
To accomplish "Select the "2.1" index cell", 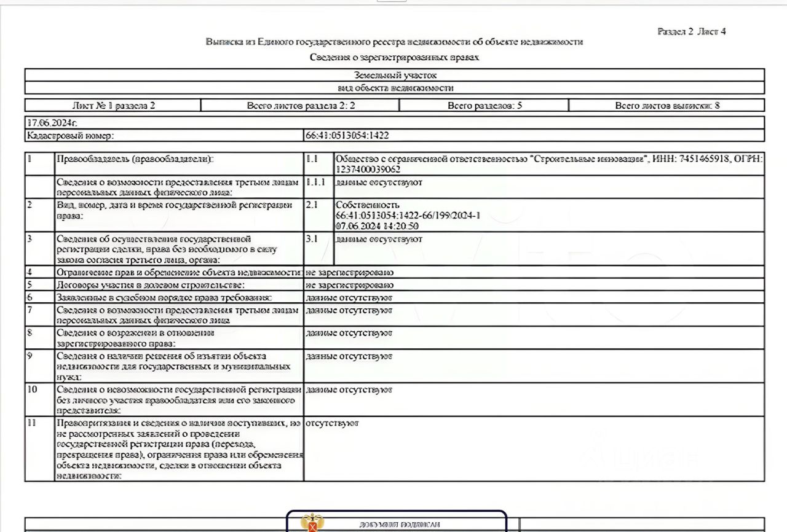I will point(318,215).
